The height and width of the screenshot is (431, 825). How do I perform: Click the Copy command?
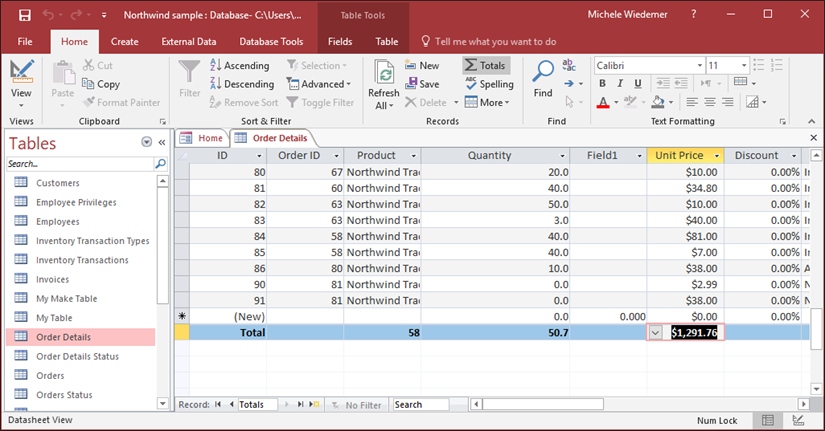click(x=102, y=84)
